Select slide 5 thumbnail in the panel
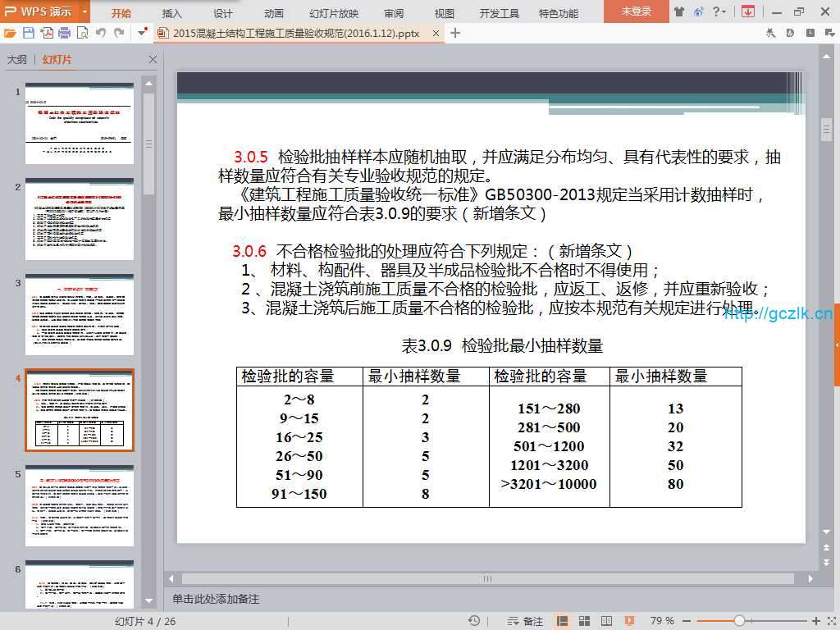This screenshot has width=840, height=630. coord(79,506)
